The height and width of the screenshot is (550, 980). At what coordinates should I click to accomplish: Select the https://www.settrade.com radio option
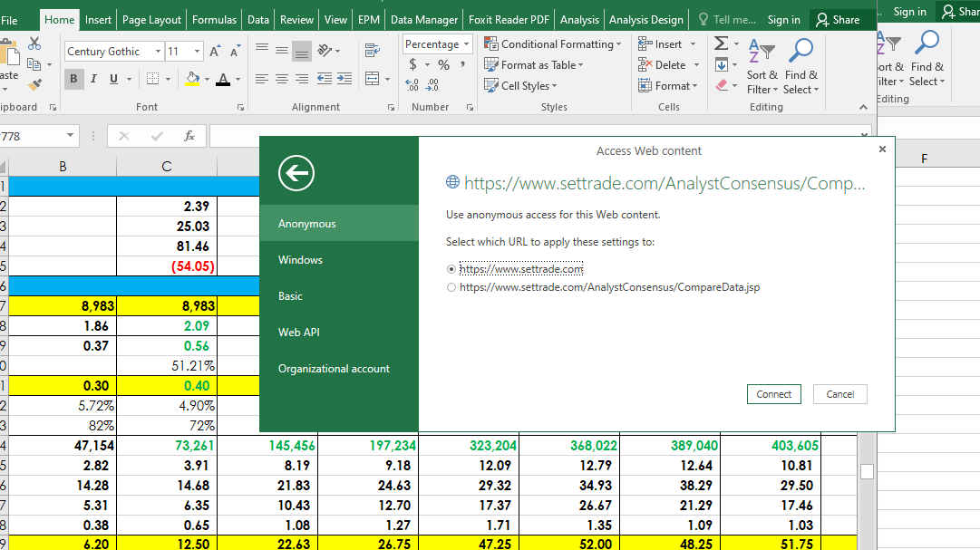(452, 269)
